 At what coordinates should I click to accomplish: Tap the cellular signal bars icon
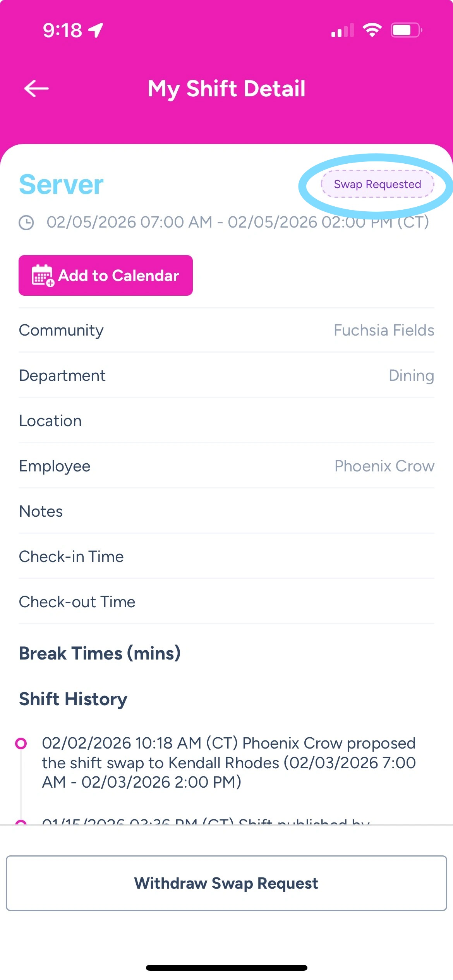click(x=342, y=30)
